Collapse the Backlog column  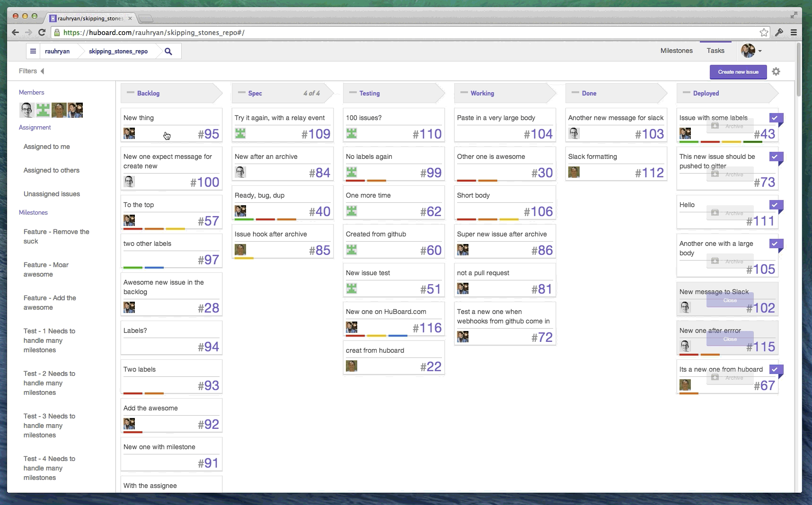131,93
